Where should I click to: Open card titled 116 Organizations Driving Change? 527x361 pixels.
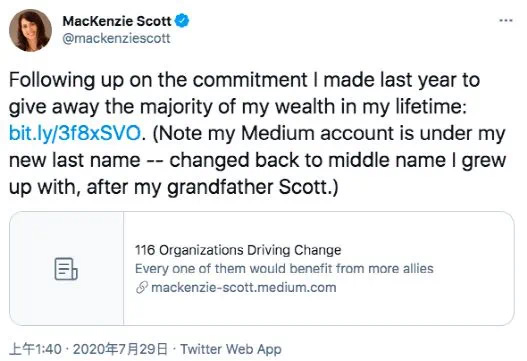[238, 250]
